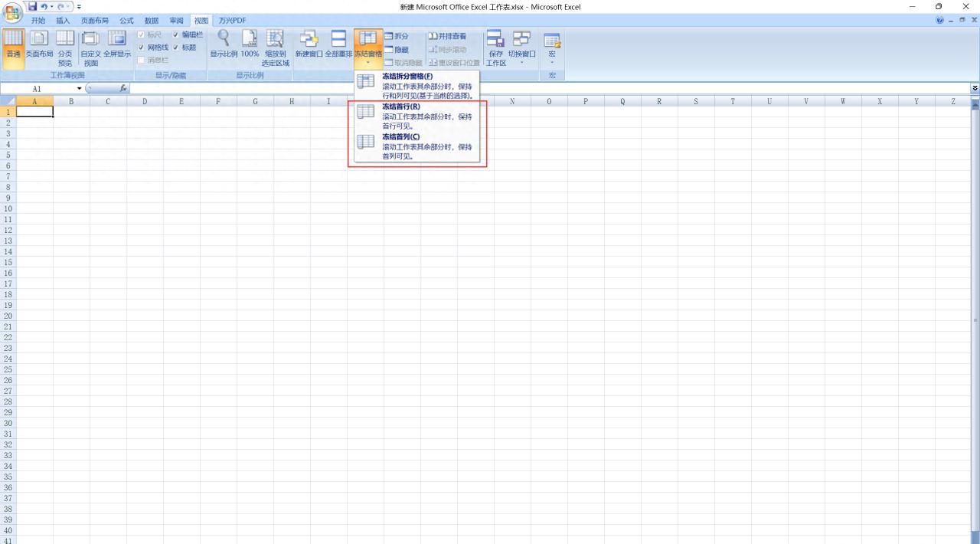Toggle the 编辑栏 formula bar checkbox

(x=176, y=35)
